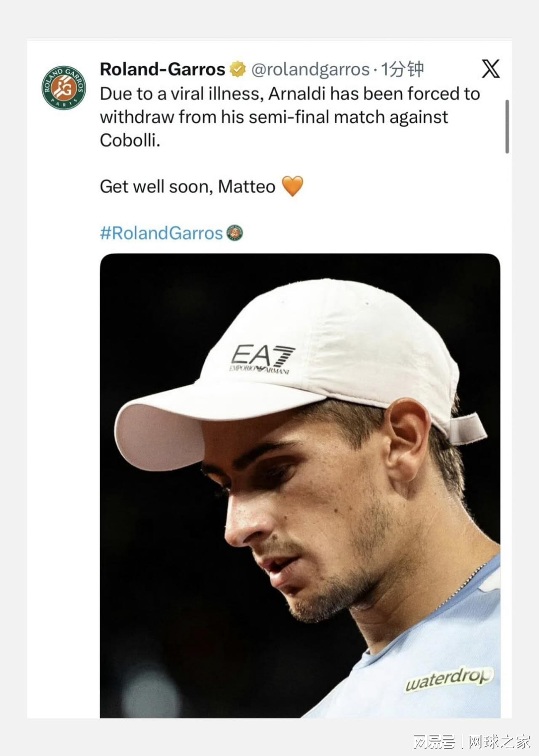Open the @rolandgarros handle link
539x756 pixels.
pyautogui.click(x=311, y=69)
